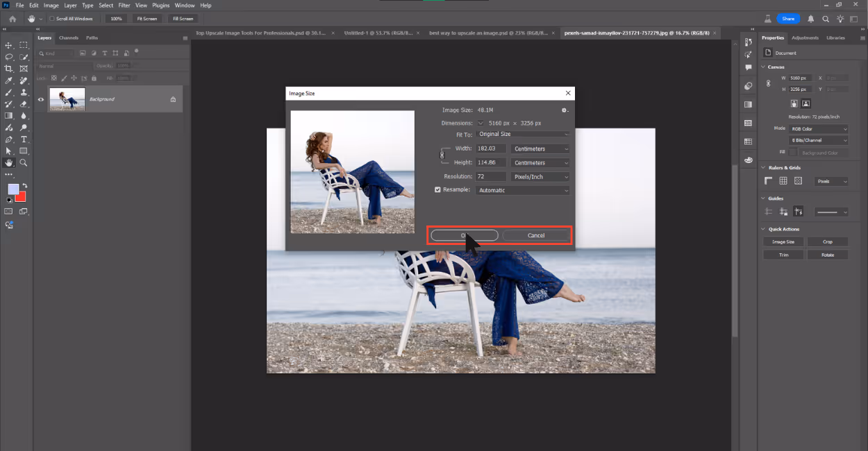Open the File menu
The height and width of the screenshot is (451, 868).
[19, 5]
